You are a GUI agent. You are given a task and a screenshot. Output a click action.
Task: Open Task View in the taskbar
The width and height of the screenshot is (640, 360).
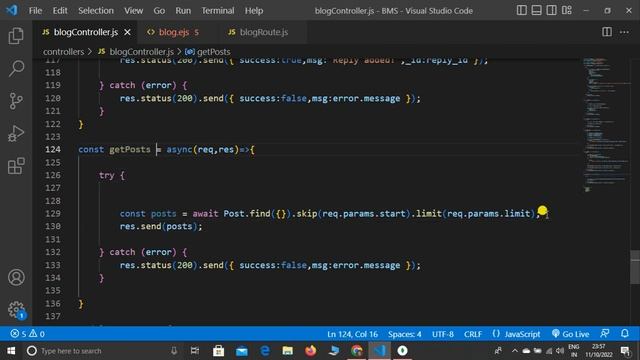tap(195, 351)
